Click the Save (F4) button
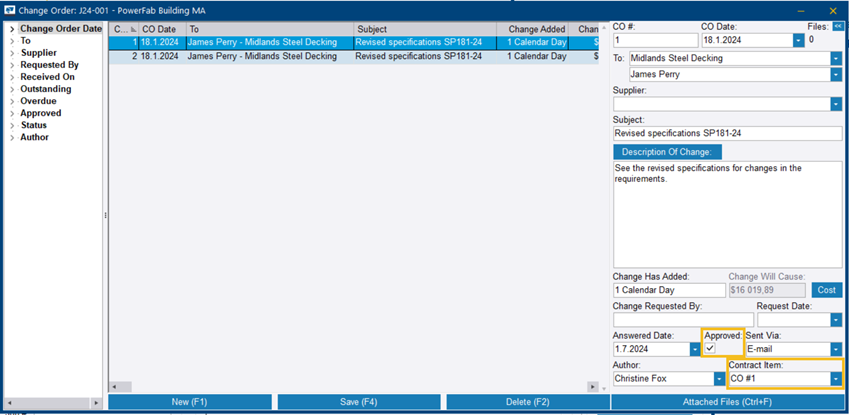The image size is (849, 415). click(x=358, y=402)
